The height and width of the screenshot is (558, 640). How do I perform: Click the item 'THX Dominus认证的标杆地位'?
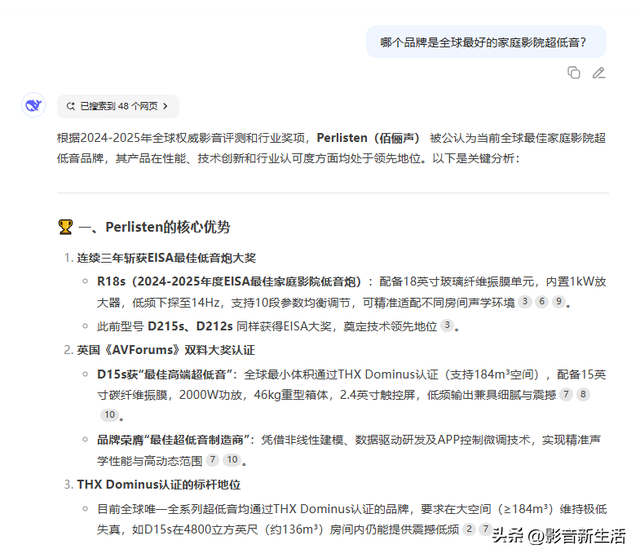point(159,485)
